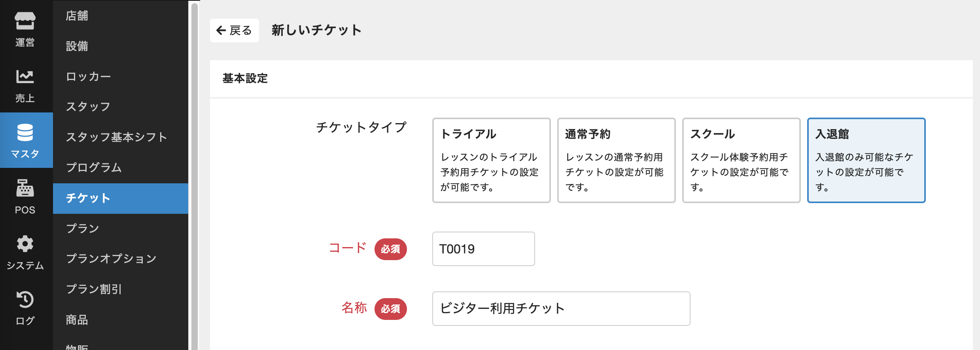Select the 通常予約 ticket type
This screenshot has height=350, width=980.
click(x=616, y=160)
